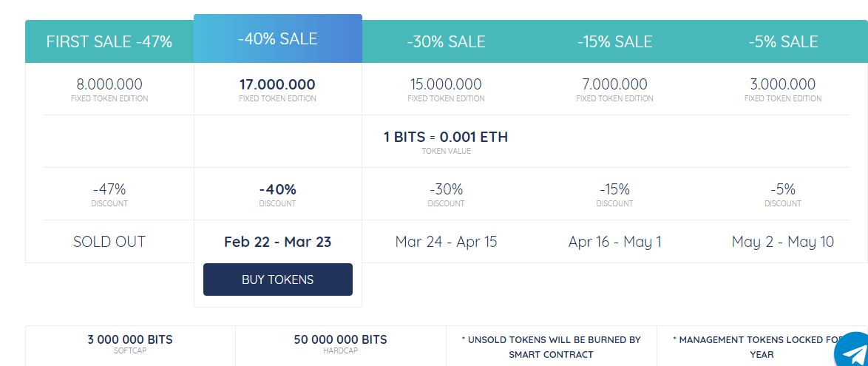Click the Apr 16 - May 1 date range
Screen dimensions: 868x366
coord(614,242)
